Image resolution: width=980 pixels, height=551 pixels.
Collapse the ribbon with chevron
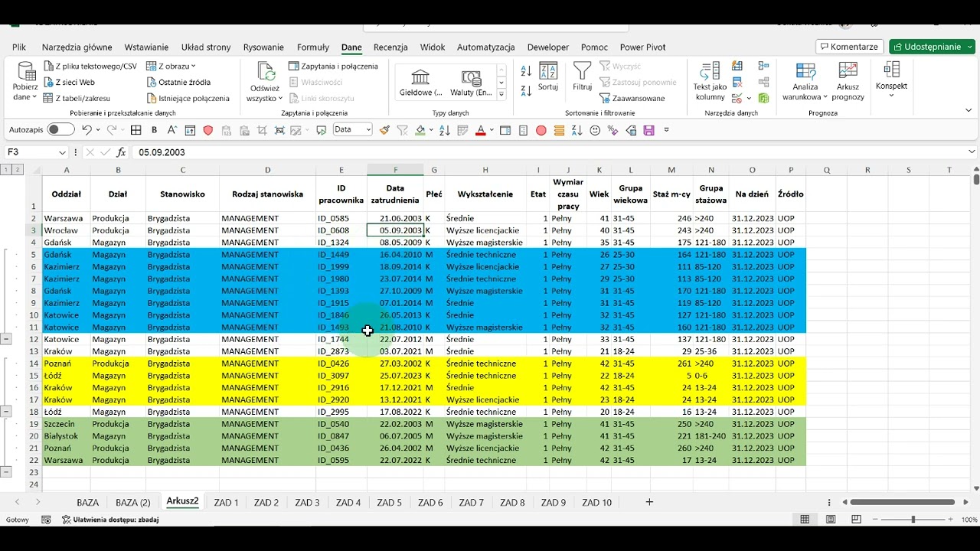click(969, 111)
